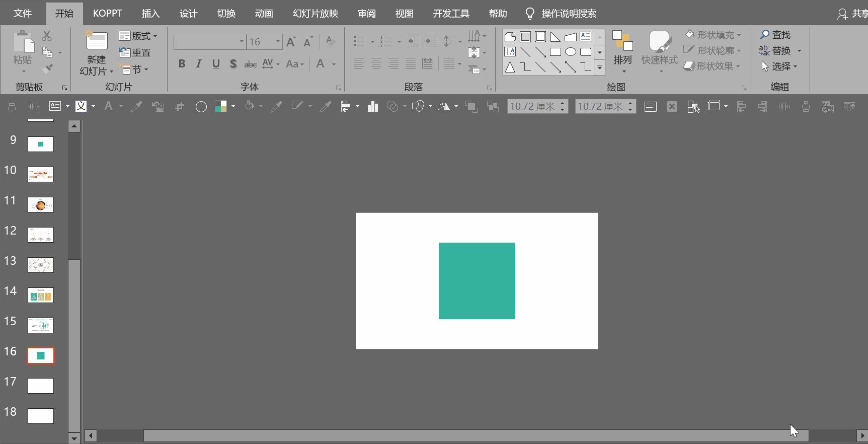The width and height of the screenshot is (868, 444).
Task: Click the center align paragraph icon
Action: [376, 63]
